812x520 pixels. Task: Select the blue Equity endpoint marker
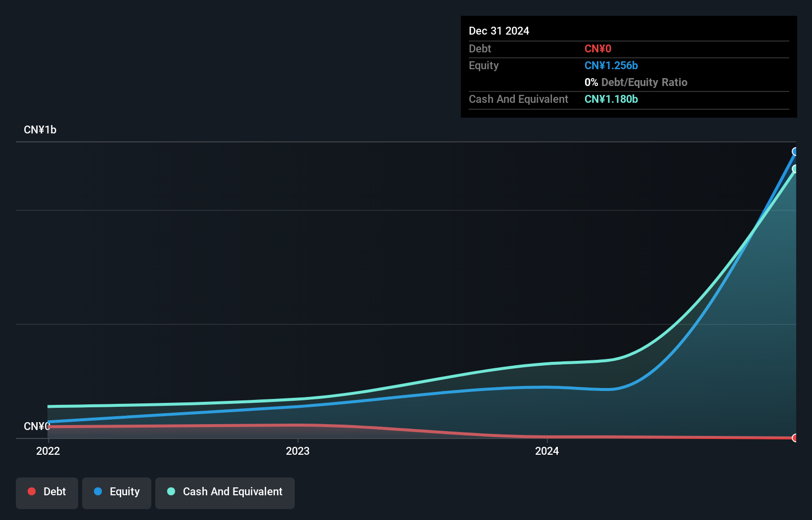coord(795,152)
